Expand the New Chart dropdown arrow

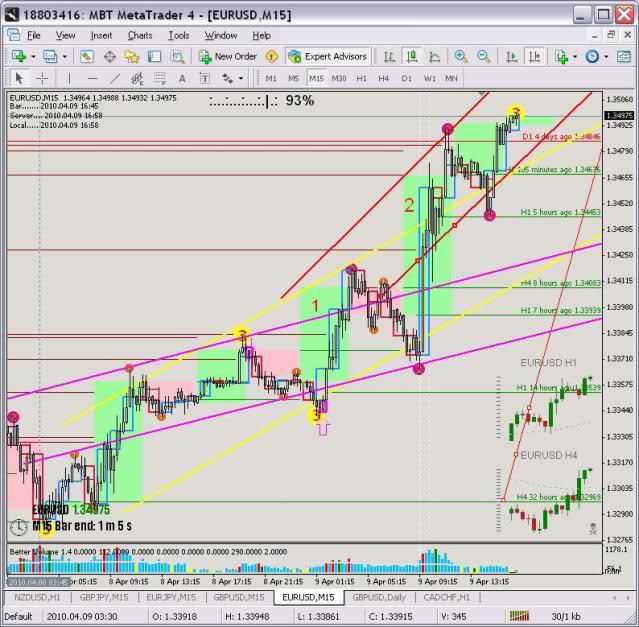click(33, 57)
